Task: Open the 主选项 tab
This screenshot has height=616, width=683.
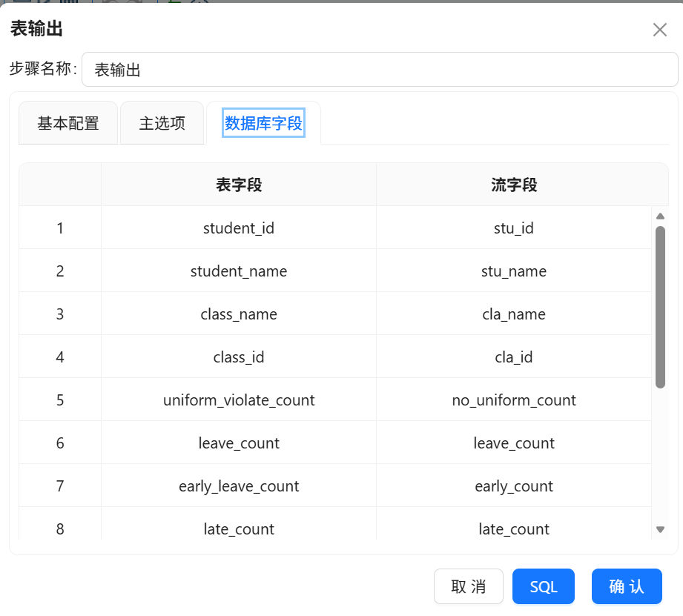Action: tap(162, 123)
